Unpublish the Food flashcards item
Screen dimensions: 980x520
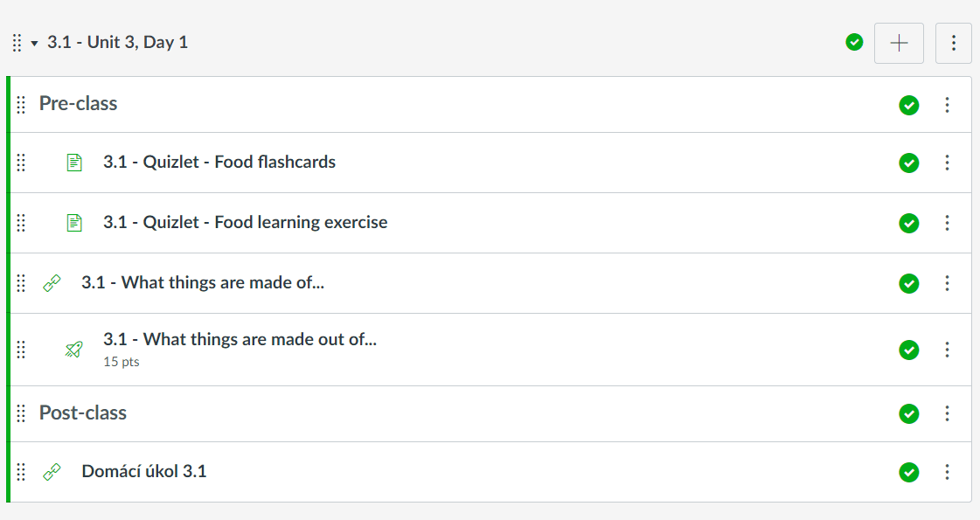[909, 163]
